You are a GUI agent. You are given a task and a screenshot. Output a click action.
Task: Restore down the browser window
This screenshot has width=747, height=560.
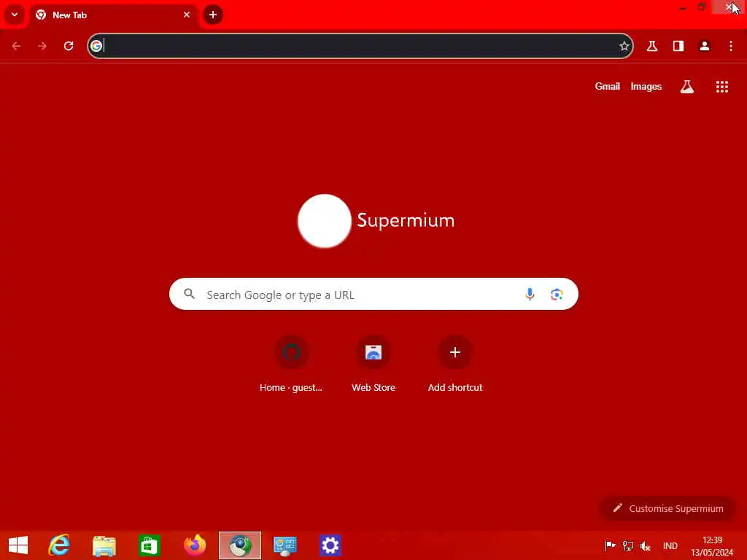pos(702,7)
